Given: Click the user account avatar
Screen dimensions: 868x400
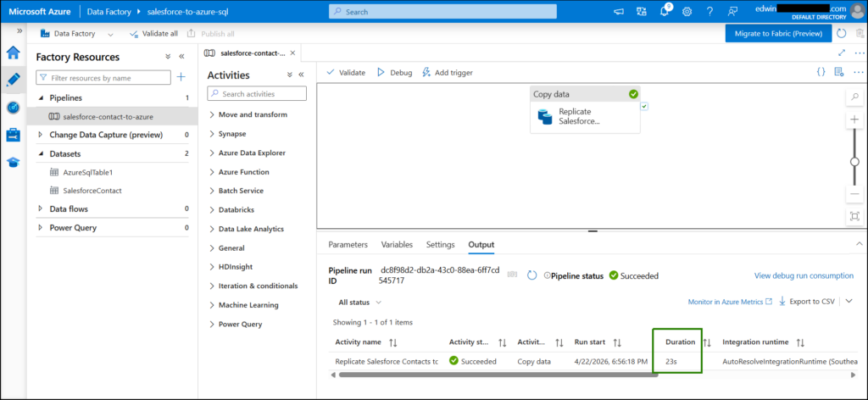Looking at the screenshot, I should click(856, 12).
